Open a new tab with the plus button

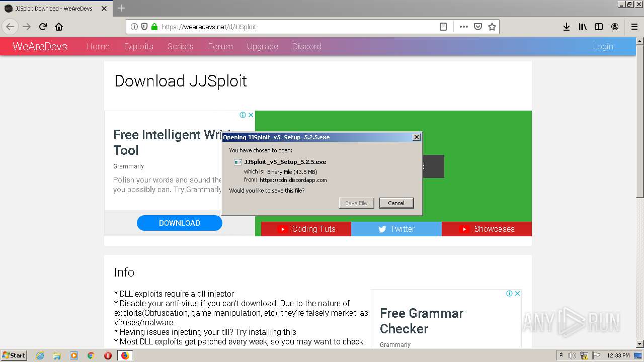(121, 8)
